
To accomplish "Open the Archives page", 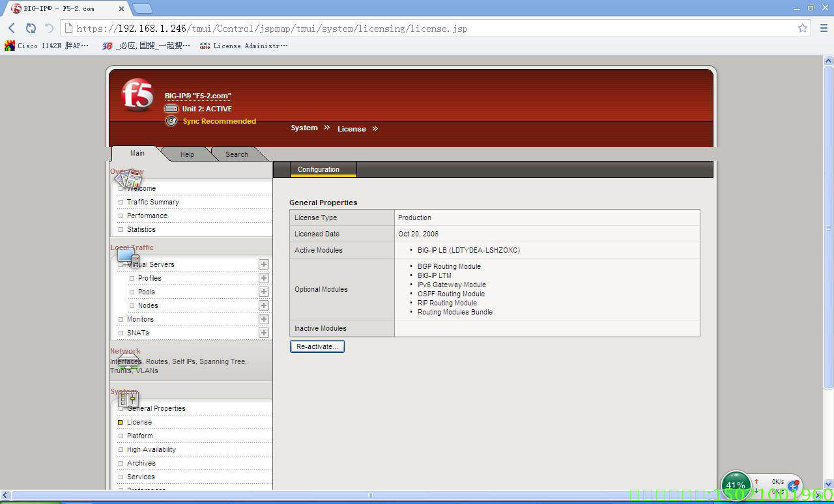I will point(141,463).
